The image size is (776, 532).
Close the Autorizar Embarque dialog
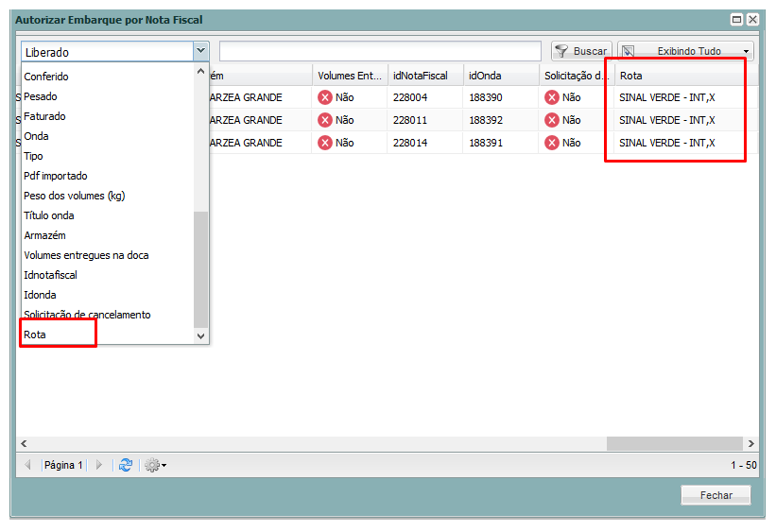[x=752, y=19]
